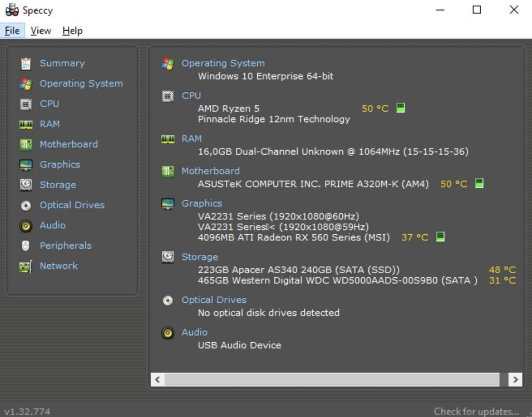Image resolution: width=532 pixels, height=417 pixels.
Task: Click the Optical Drives disc icon in sidebar
Action: pos(26,206)
